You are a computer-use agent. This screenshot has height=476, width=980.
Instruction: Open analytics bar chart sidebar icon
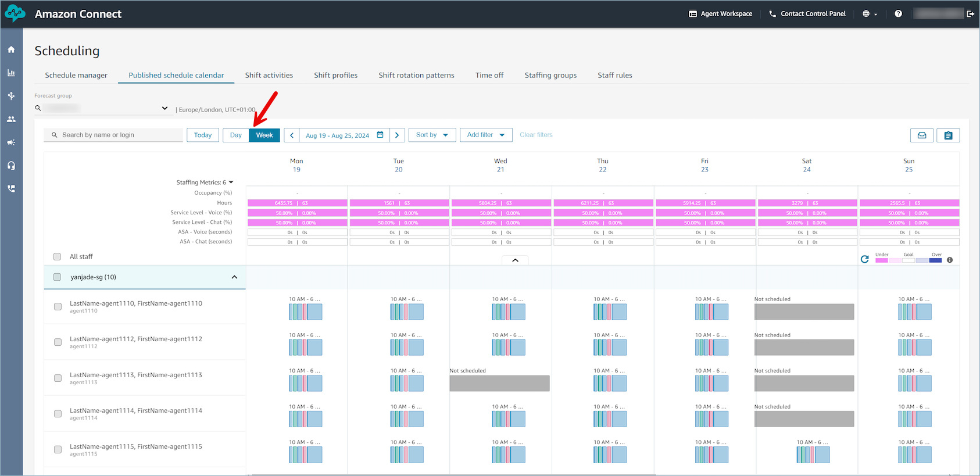tap(11, 73)
